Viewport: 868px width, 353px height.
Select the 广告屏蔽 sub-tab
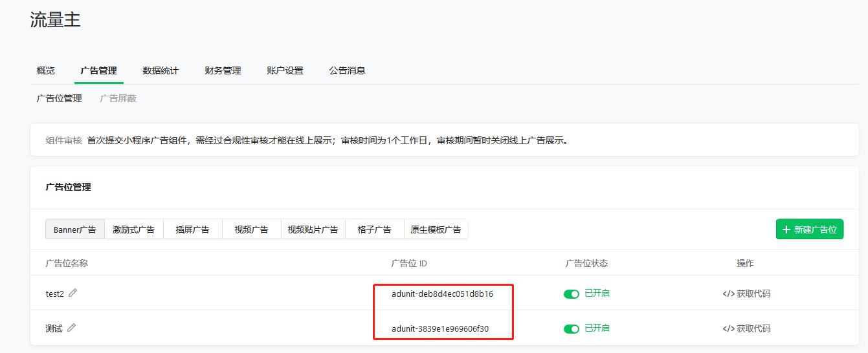[x=118, y=98]
